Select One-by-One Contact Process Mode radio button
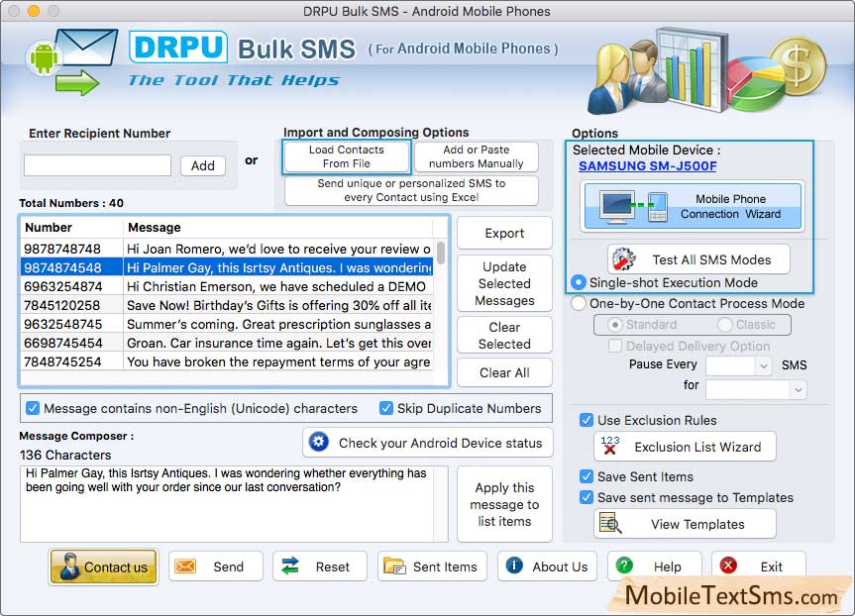The width and height of the screenshot is (855, 616). [x=578, y=303]
